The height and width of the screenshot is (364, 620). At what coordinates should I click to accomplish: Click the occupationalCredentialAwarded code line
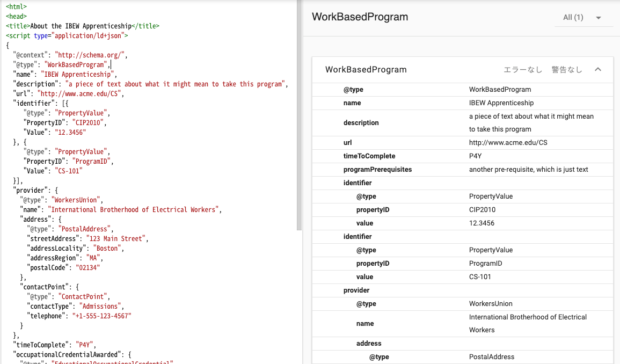click(x=72, y=354)
